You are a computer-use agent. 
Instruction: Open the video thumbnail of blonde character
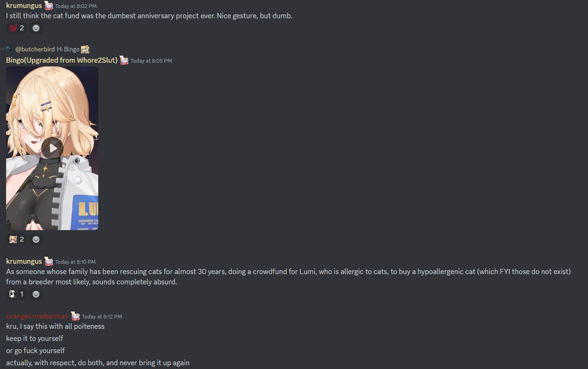click(52, 148)
